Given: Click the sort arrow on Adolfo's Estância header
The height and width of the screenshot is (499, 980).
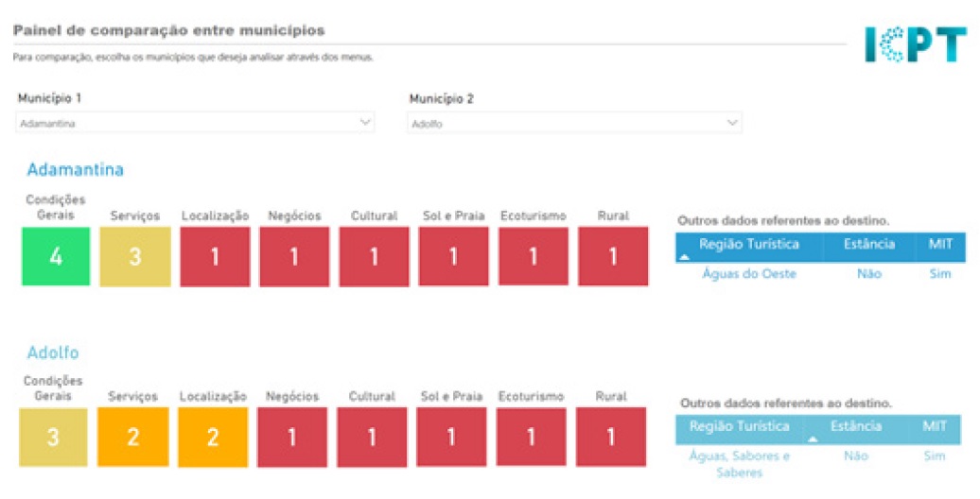Looking at the screenshot, I should [x=812, y=439].
